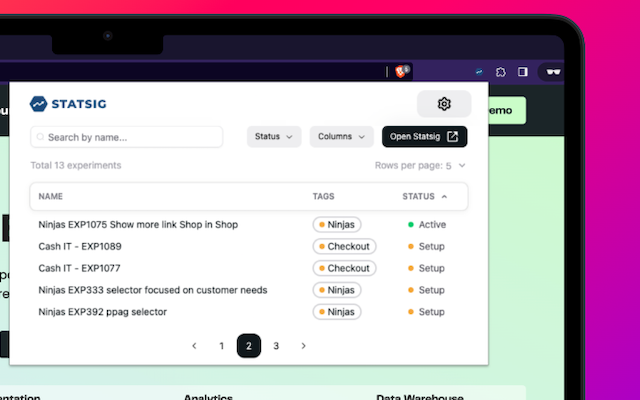
Task: Click the TAGS column header
Action: click(x=323, y=196)
